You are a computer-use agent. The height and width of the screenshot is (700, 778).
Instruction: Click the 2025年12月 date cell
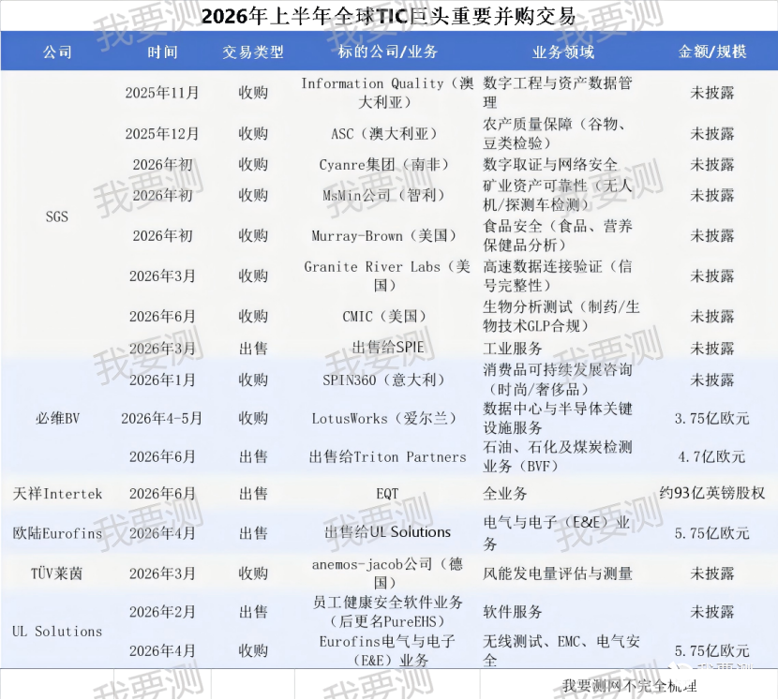pos(162,133)
